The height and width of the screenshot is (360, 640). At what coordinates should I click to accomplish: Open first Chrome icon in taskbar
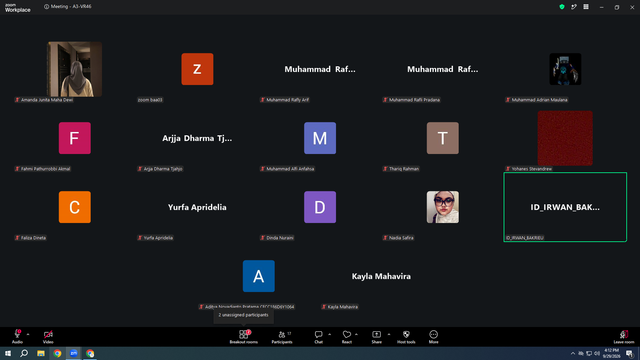(57, 353)
